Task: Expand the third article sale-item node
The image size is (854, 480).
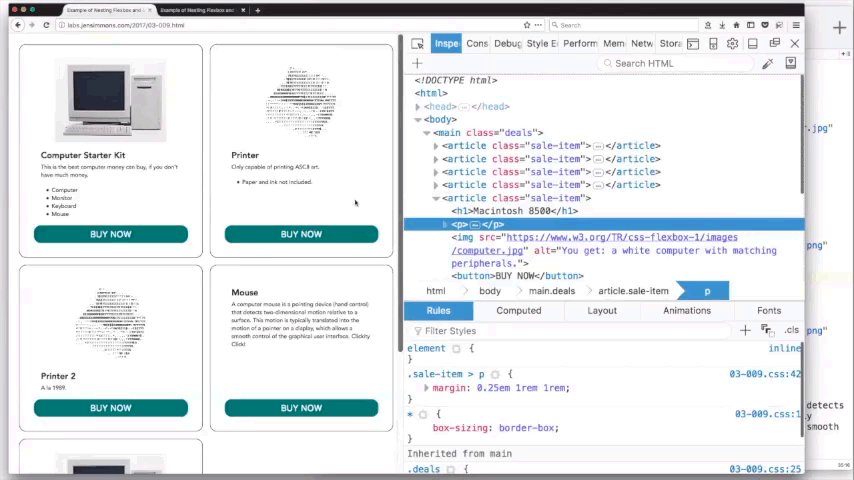Action: (436, 172)
